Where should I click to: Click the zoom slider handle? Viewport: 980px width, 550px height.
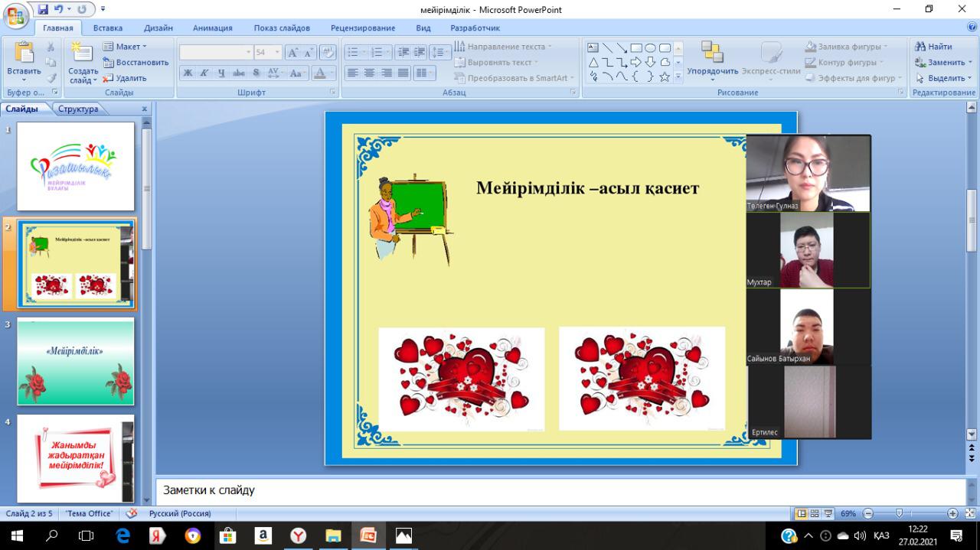(899, 513)
